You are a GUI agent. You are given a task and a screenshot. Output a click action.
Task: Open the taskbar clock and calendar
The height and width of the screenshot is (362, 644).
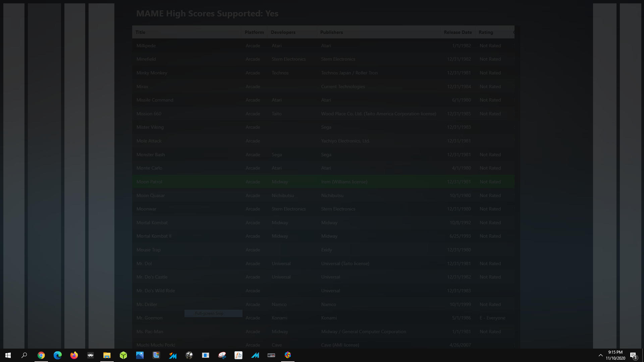615,355
